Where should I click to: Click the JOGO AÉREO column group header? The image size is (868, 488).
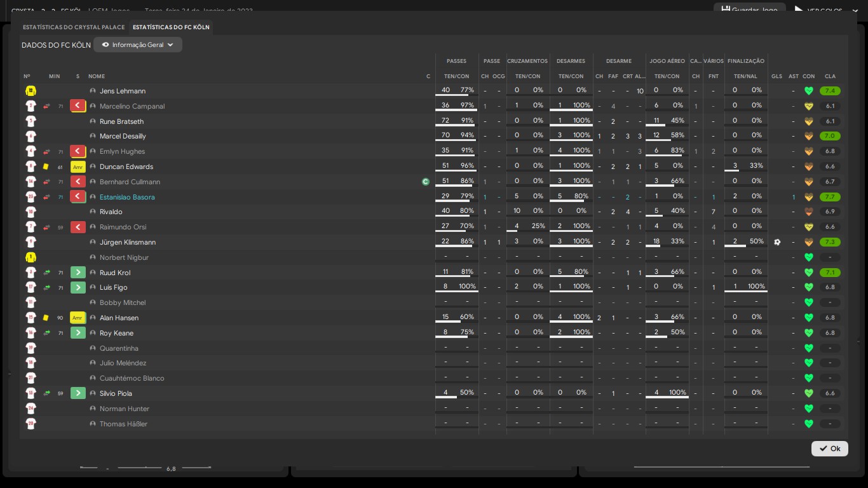[667, 61]
